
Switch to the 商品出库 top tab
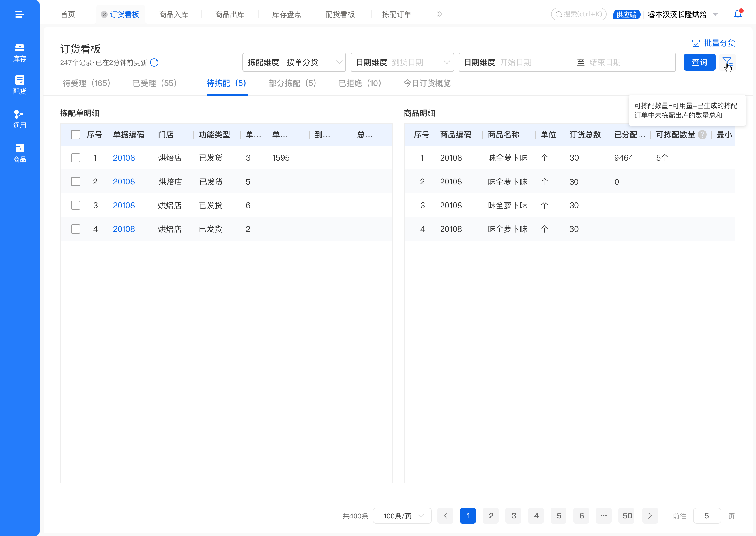pyautogui.click(x=229, y=14)
